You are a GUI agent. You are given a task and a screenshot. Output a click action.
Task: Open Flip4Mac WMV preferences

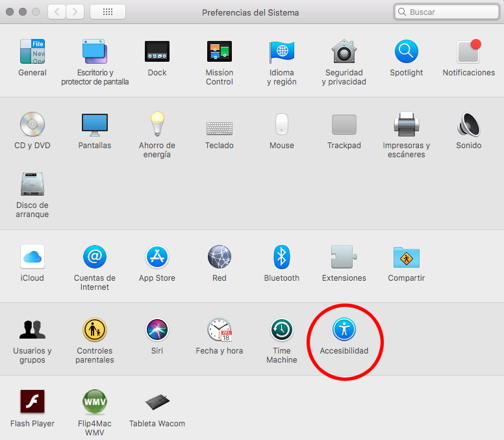pyautogui.click(x=95, y=402)
